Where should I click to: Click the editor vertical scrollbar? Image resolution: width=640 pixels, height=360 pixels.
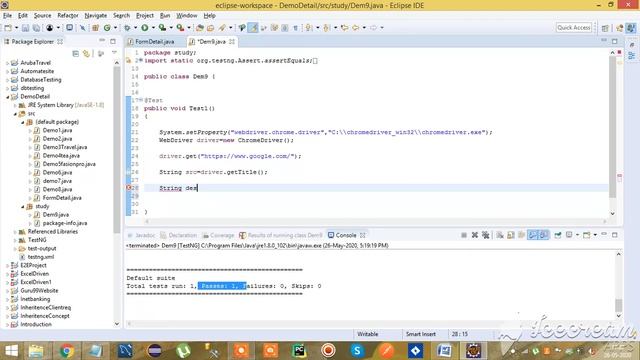612,126
